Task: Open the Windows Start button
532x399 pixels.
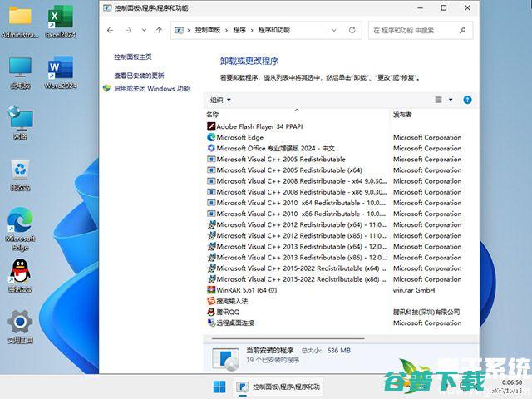Action: 219,387
